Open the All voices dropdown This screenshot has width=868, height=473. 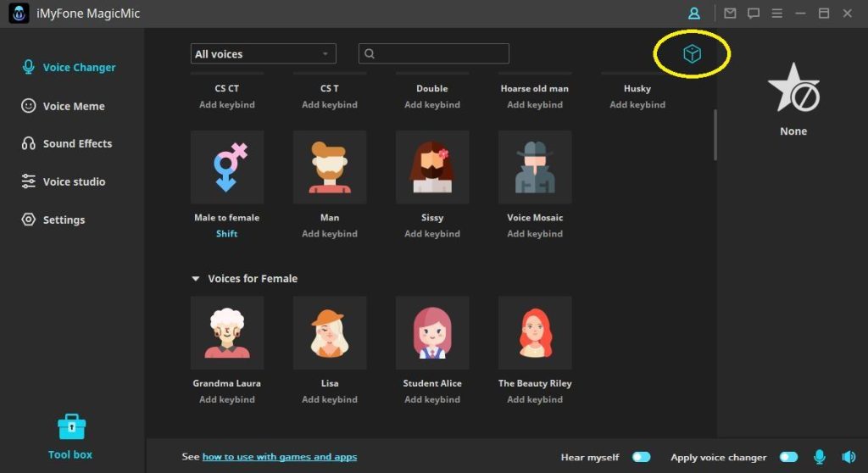pyautogui.click(x=263, y=53)
